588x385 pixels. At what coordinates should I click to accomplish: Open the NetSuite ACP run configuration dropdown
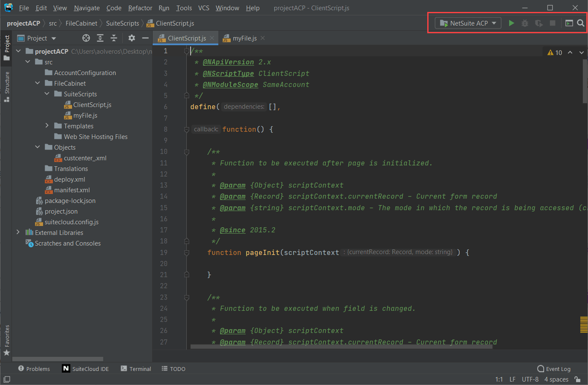[x=468, y=23]
